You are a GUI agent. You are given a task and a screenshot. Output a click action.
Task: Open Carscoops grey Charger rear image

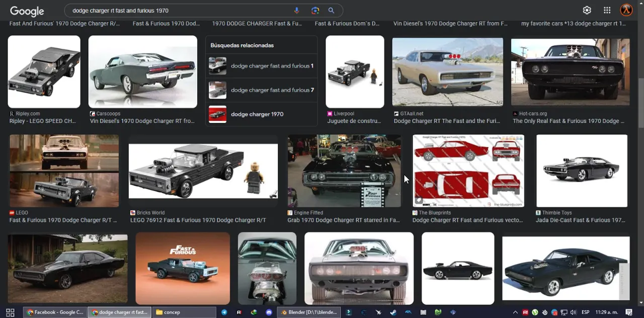click(143, 71)
